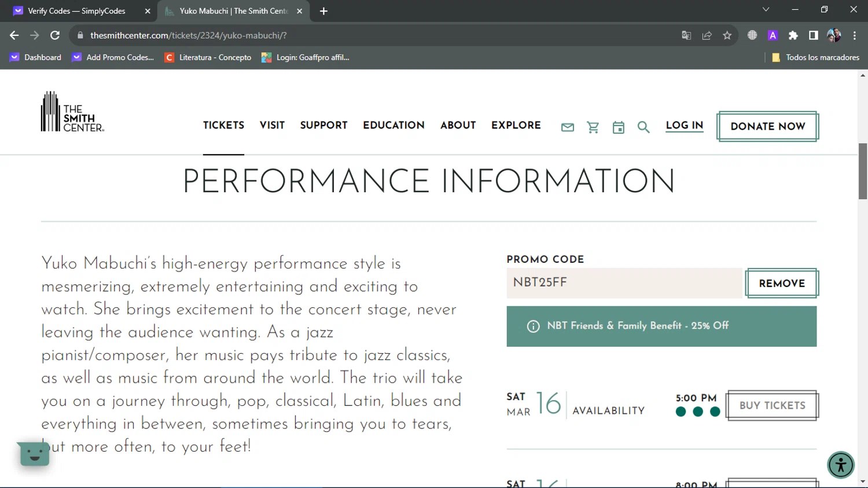The width and height of the screenshot is (868, 488).
Task: Click the search magnifier icon
Action: point(643,127)
